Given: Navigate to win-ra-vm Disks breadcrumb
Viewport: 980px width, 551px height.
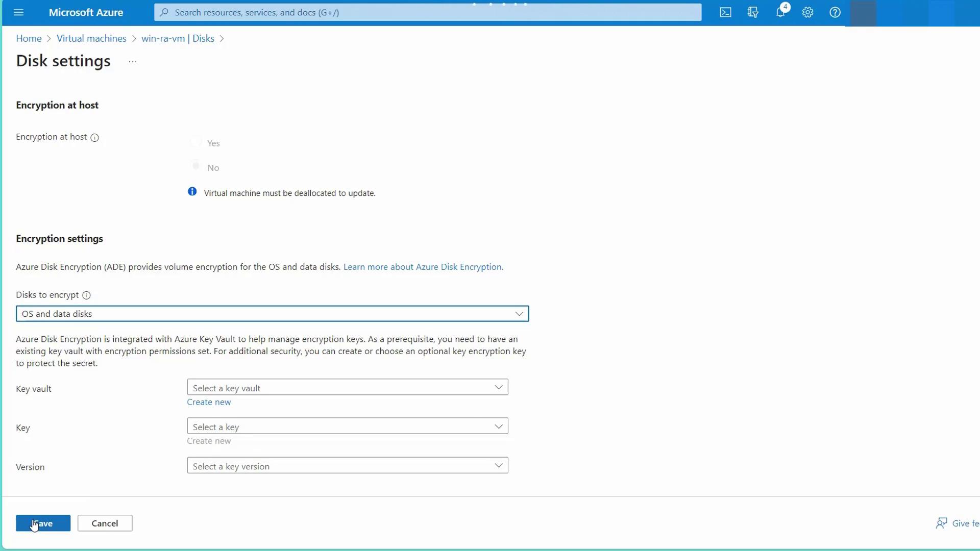Looking at the screenshot, I should pyautogui.click(x=178, y=39).
